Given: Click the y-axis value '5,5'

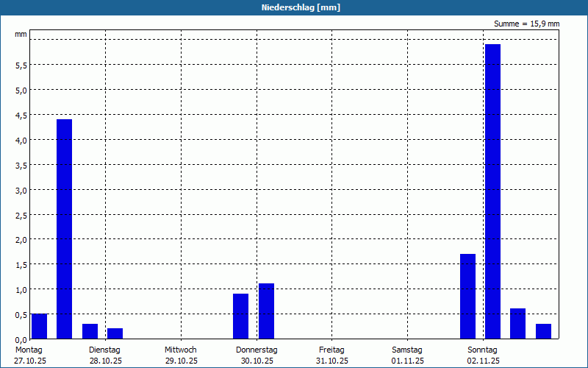Looking at the screenshot, I should [x=21, y=66].
